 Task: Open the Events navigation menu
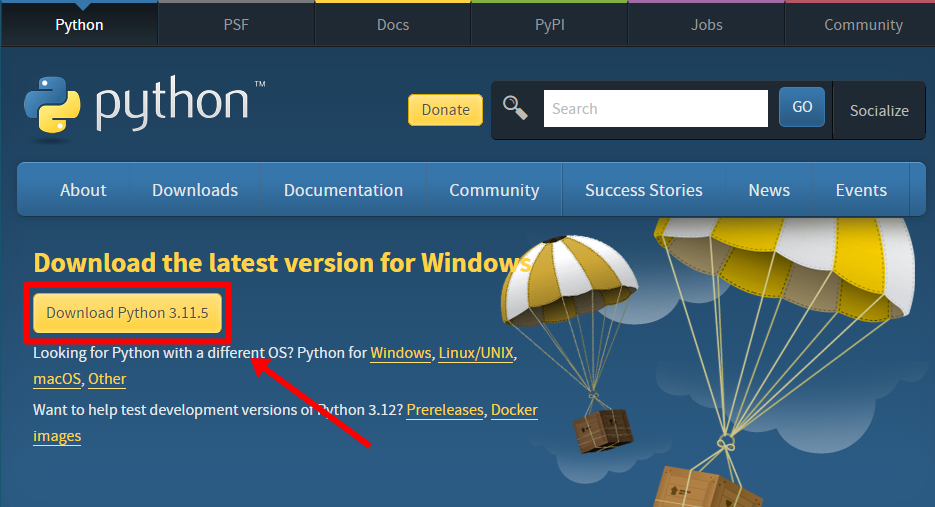[x=861, y=190]
